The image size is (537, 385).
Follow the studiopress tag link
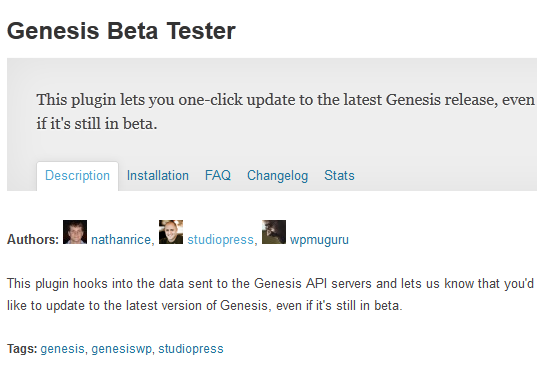(191, 349)
